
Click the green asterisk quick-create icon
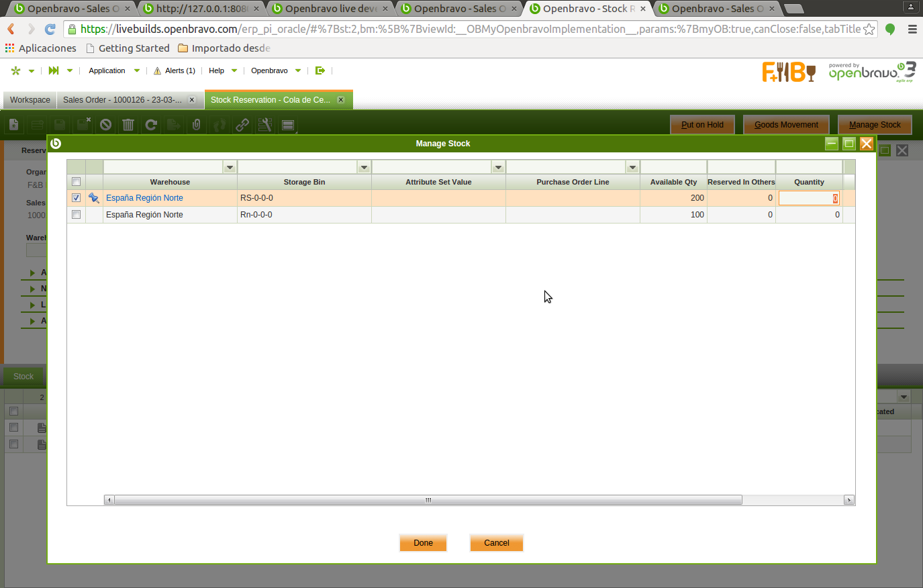coord(16,70)
